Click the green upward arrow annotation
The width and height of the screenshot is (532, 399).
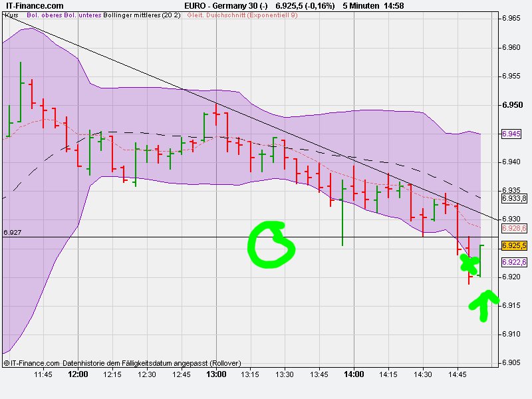485,307
